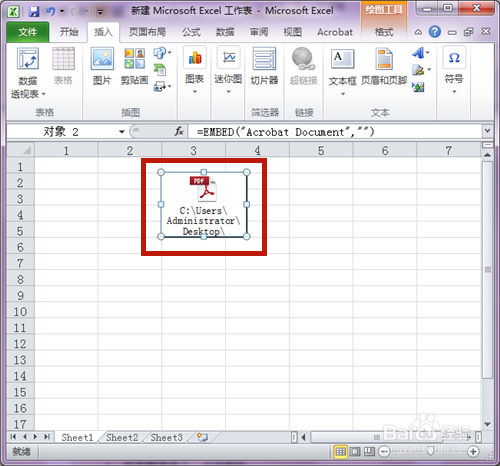
Task: Undo the last action
Action: [50, 12]
